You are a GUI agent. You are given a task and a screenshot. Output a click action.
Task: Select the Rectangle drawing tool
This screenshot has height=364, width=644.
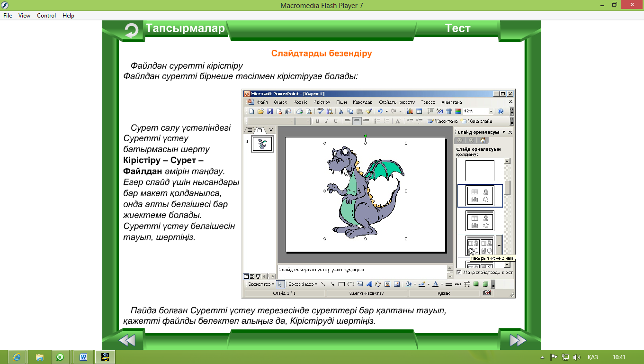[x=341, y=284]
